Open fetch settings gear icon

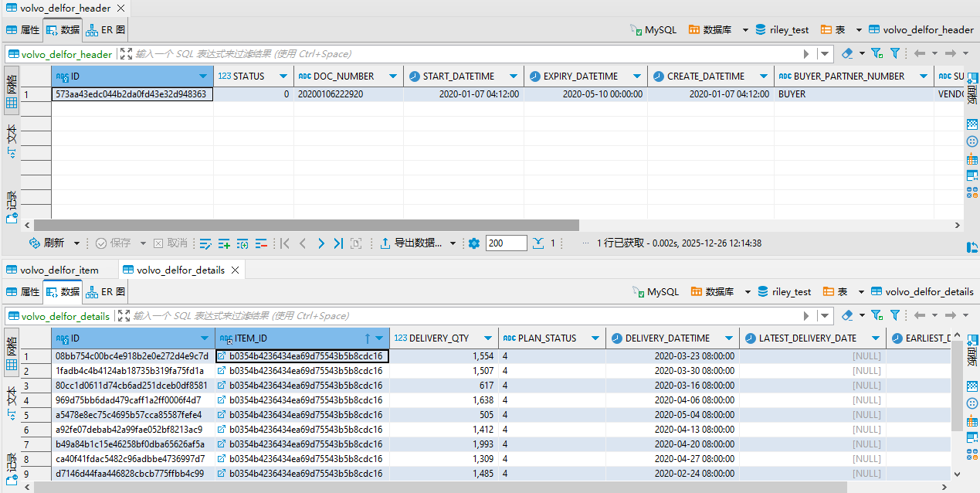coord(473,243)
